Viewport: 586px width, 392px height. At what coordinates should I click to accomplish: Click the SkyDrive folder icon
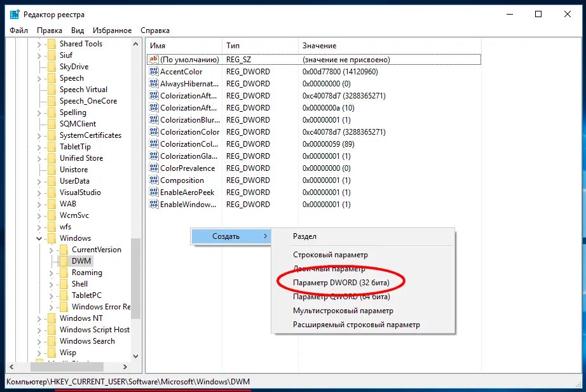point(52,67)
